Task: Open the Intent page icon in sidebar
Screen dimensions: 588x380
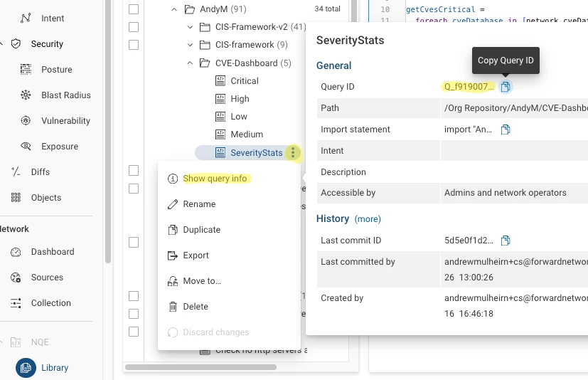Action: pos(26,18)
